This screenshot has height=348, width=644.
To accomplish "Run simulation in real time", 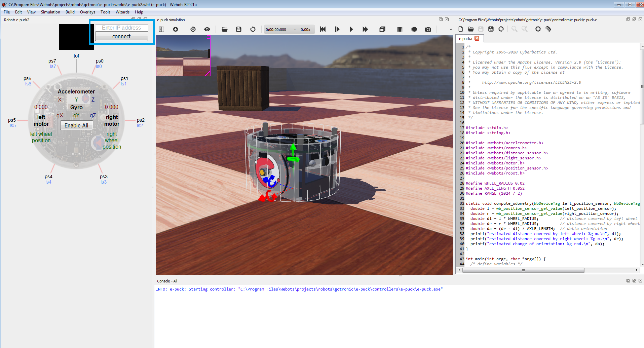I will 351,30.
